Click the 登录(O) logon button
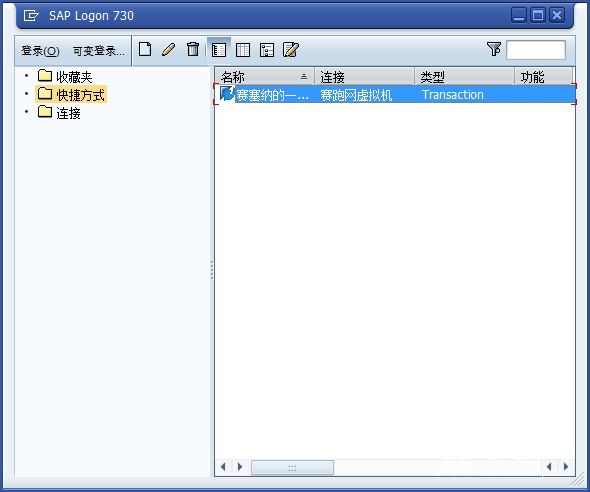 pyautogui.click(x=40, y=51)
